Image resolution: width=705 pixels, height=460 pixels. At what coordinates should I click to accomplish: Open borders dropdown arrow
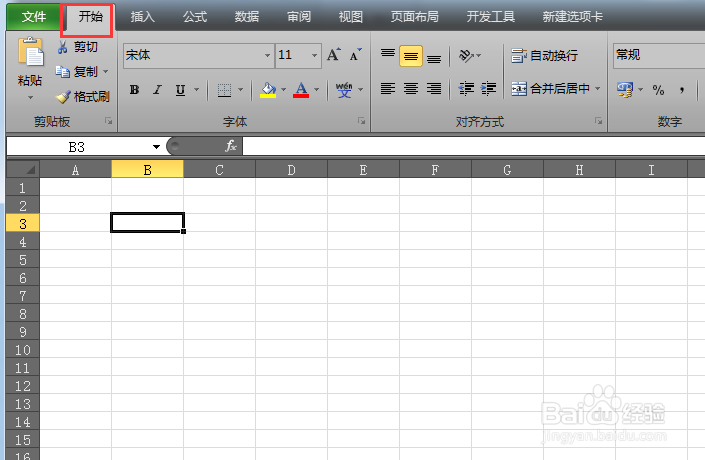point(241,89)
